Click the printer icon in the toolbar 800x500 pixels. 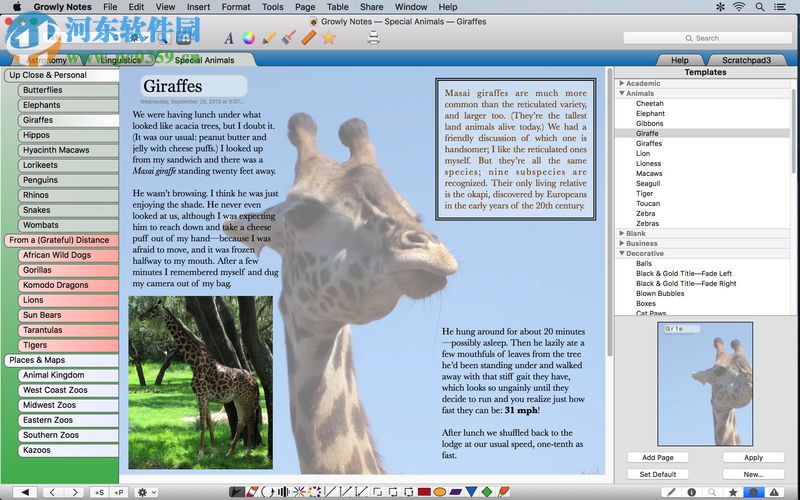[x=373, y=38]
